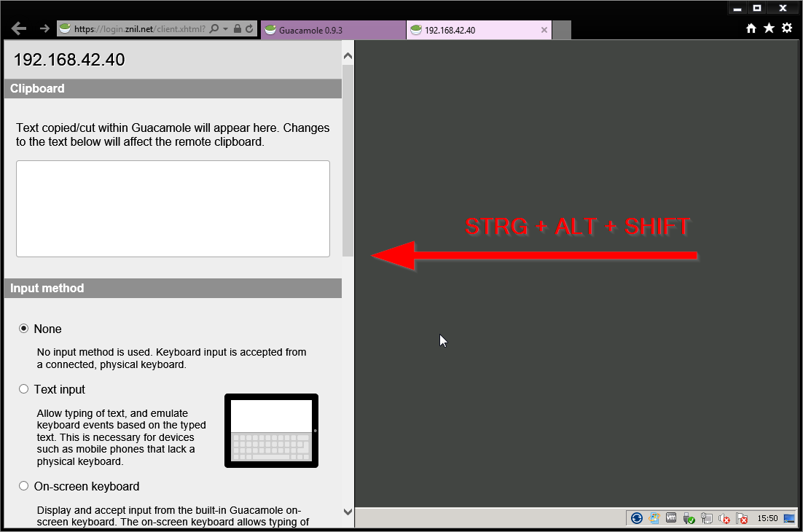Screen dimensions: 803x532
Task: Click the refresh icon in address bar
Action: (x=249, y=29)
